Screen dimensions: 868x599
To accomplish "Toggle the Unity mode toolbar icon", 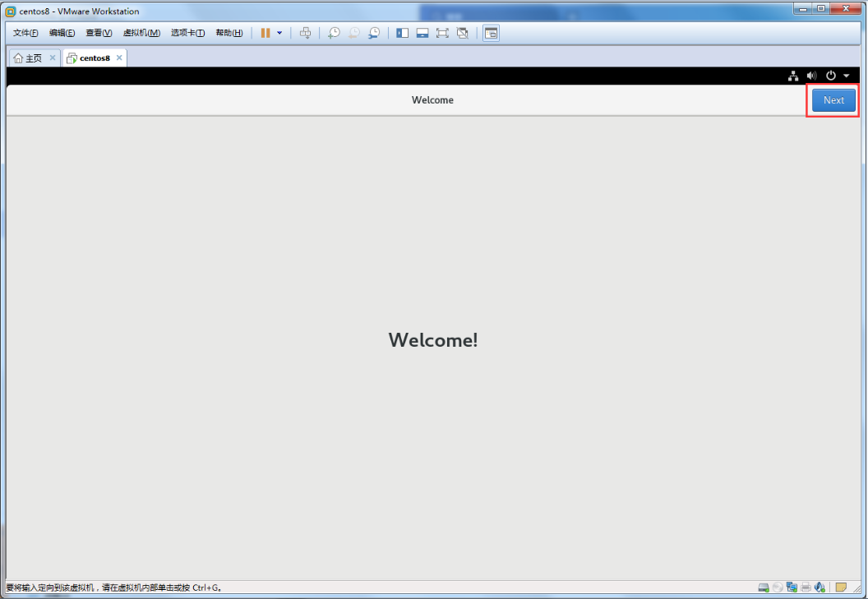I will click(x=463, y=33).
